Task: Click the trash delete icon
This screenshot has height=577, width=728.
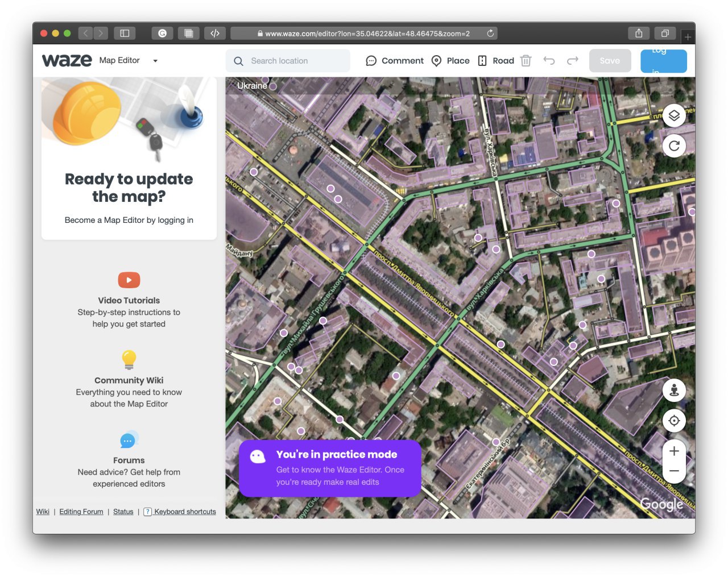Action: 526,61
